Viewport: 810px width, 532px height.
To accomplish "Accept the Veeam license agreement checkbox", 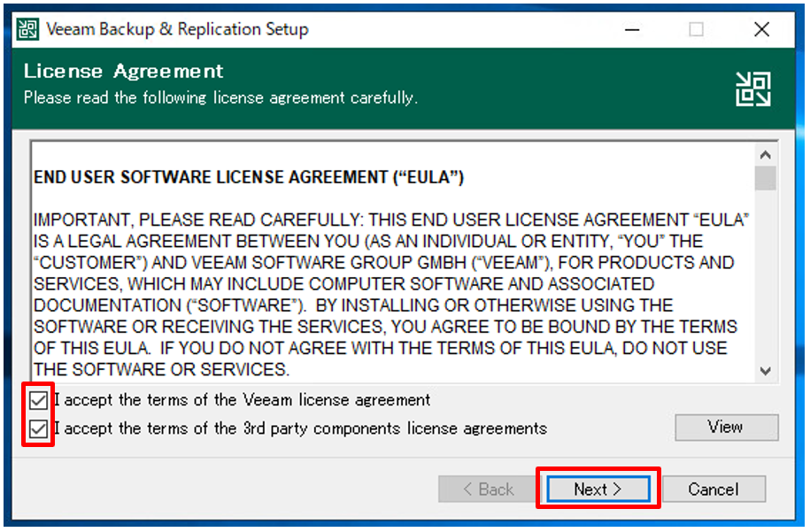I will pyautogui.click(x=39, y=400).
